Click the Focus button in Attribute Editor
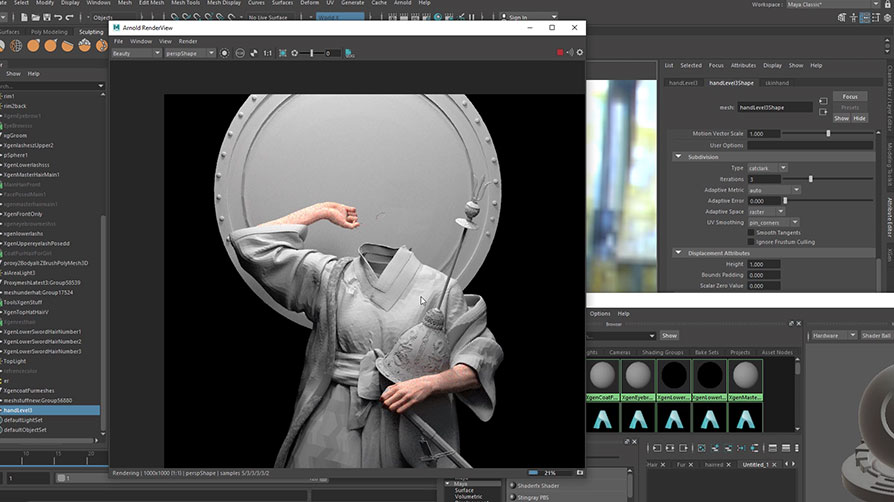 pyautogui.click(x=850, y=96)
